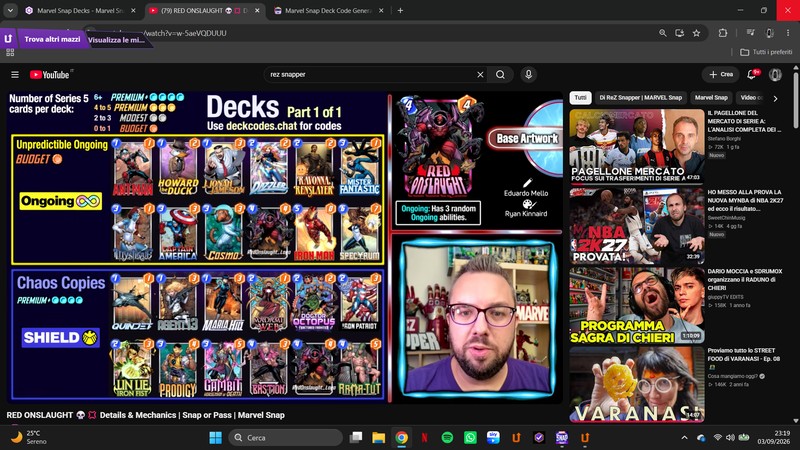Open Marvel Snap from the taskbar
This screenshot has width=800, height=450.
pyautogui.click(x=562, y=438)
